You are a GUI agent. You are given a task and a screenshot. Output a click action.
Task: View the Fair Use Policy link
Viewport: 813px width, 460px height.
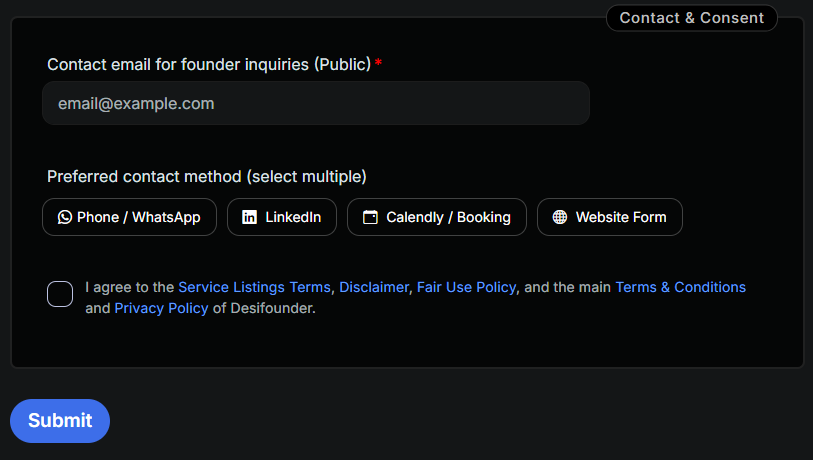point(467,287)
